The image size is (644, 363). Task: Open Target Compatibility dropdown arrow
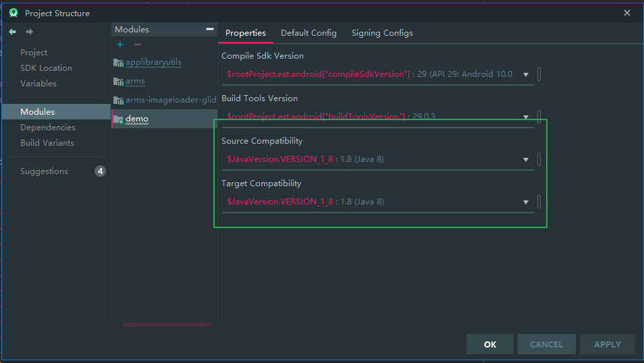[526, 202]
